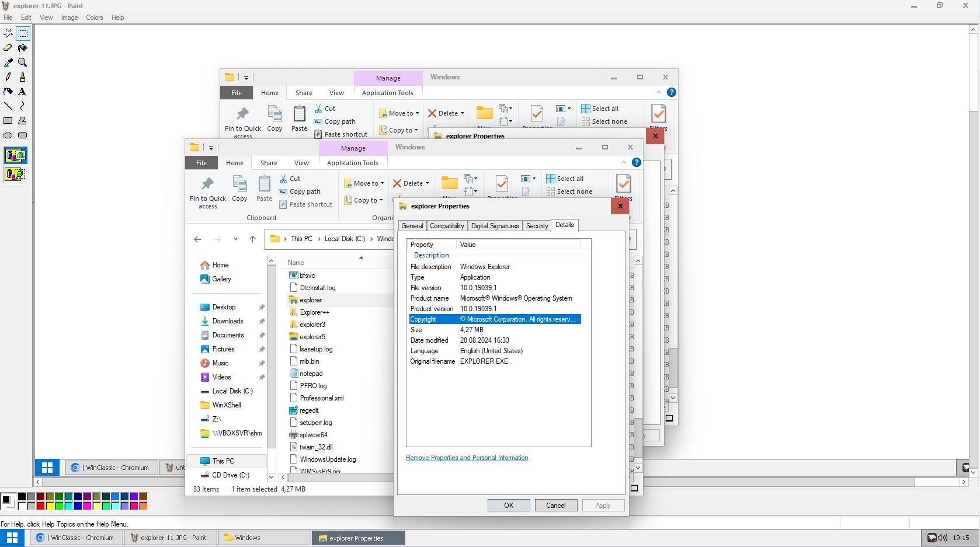Activate the Fill With Color bucket tool
Image resolution: width=980 pixels, height=547 pixels.
[x=23, y=48]
